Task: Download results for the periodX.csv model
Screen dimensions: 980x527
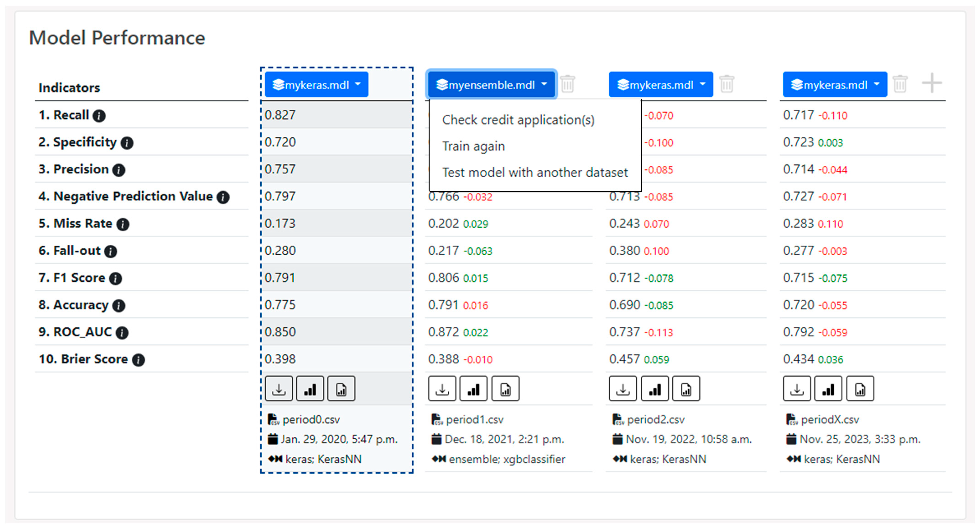Action: [x=797, y=389]
